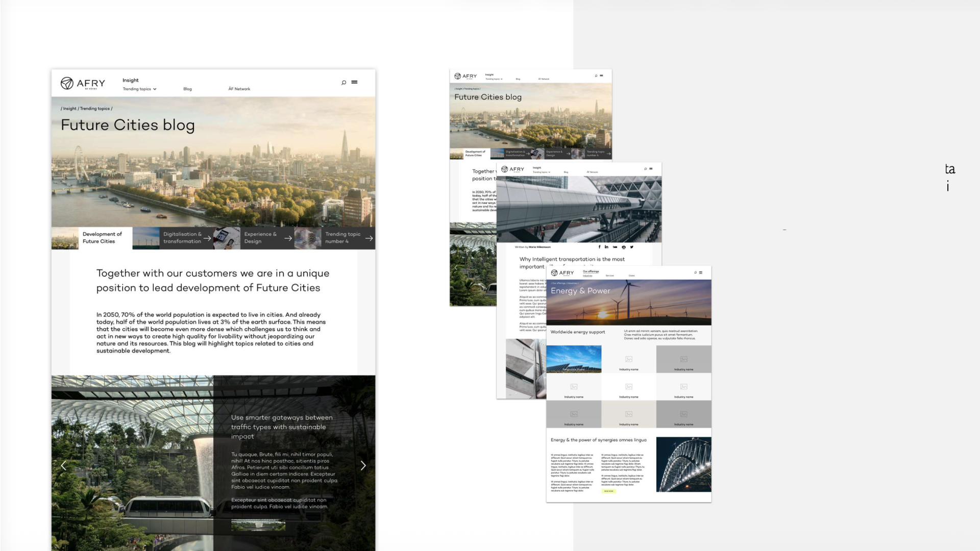Open the hamburger menu on Energy & Power page
Screen dimensions: 980x551
(x=701, y=272)
